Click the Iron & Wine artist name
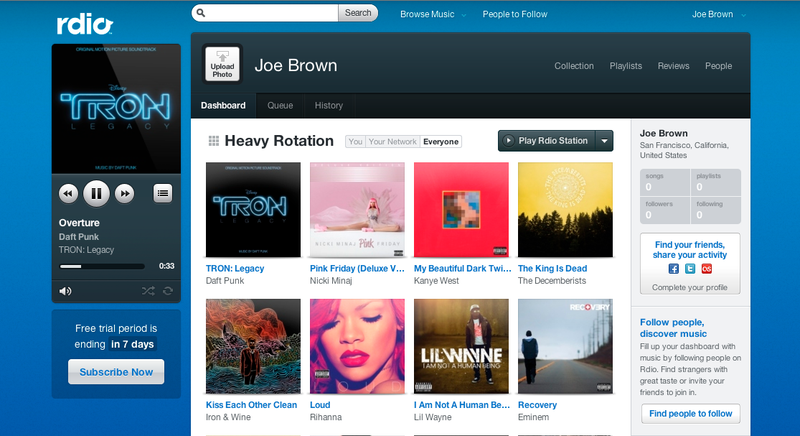 228,417
